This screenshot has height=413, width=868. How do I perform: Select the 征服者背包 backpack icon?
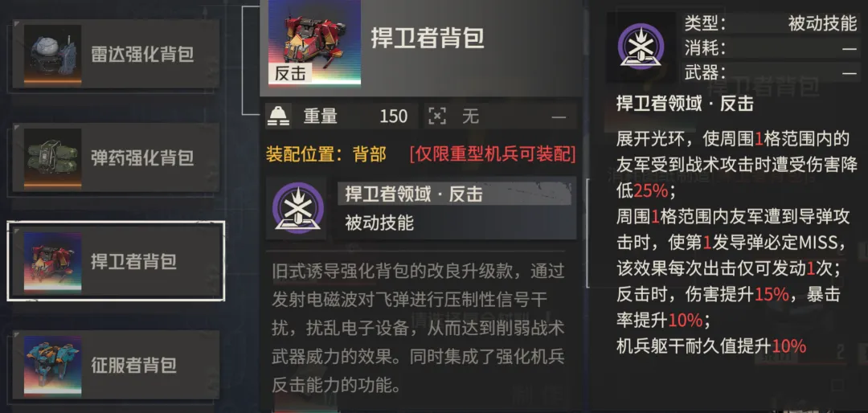52,366
